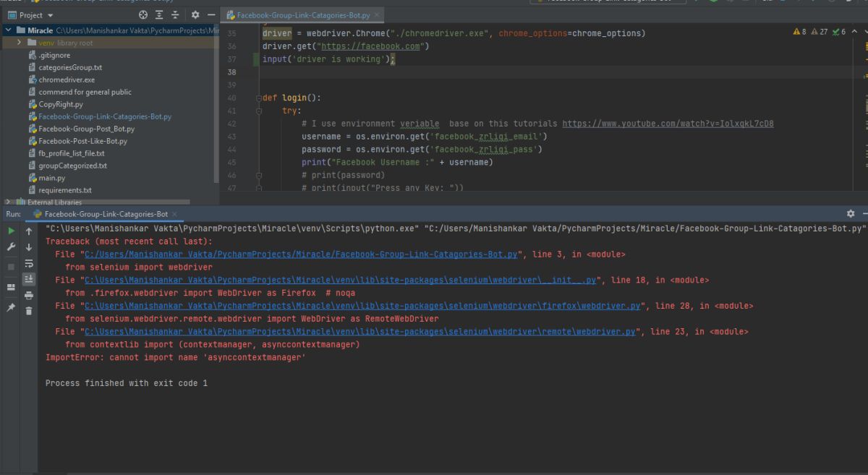
Task: Click Restore Layout icon in Run panel
Action: point(11,287)
